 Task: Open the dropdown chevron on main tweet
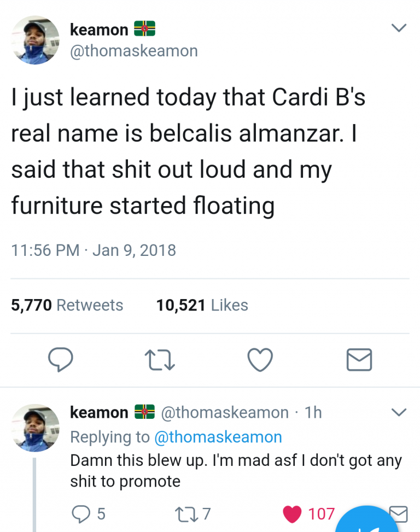click(399, 28)
